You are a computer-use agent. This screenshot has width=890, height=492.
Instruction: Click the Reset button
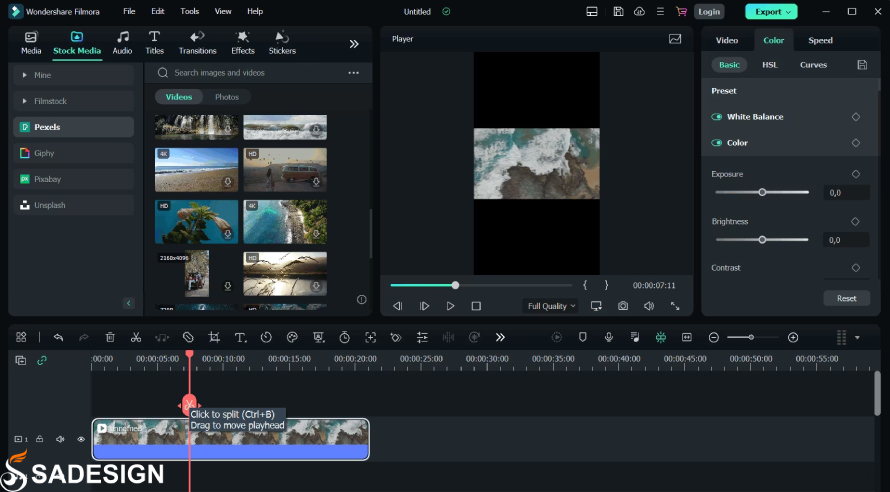(x=846, y=298)
